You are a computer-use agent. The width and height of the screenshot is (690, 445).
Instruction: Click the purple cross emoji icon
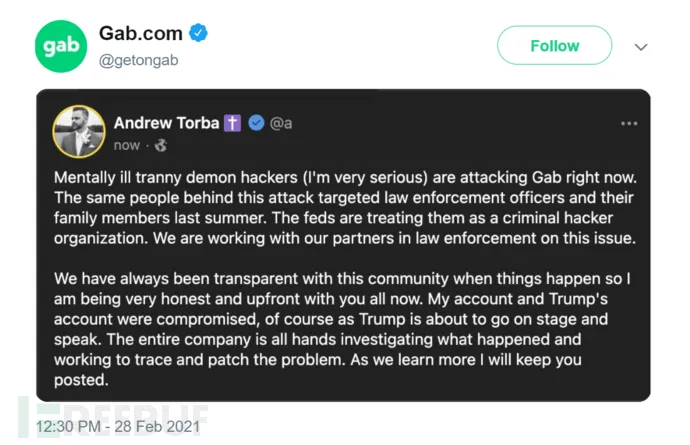coord(232,123)
